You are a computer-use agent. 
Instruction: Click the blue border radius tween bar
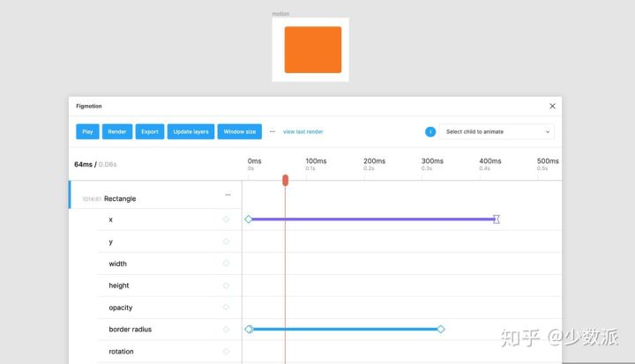coord(345,329)
